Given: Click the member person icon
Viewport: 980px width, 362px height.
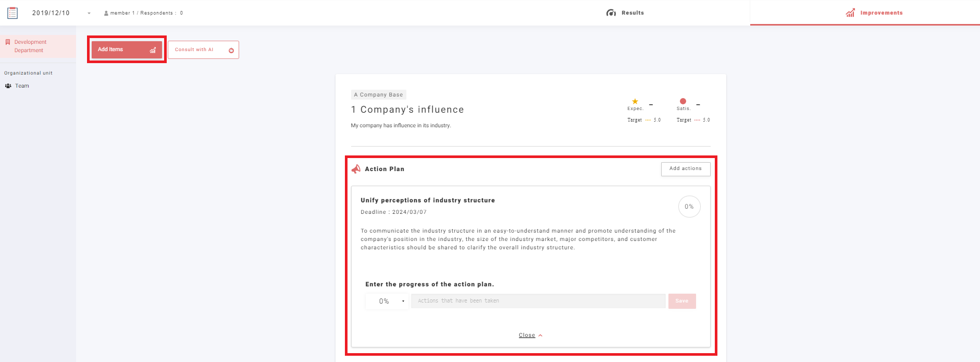Looking at the screenshot, I should coord(106,13).
